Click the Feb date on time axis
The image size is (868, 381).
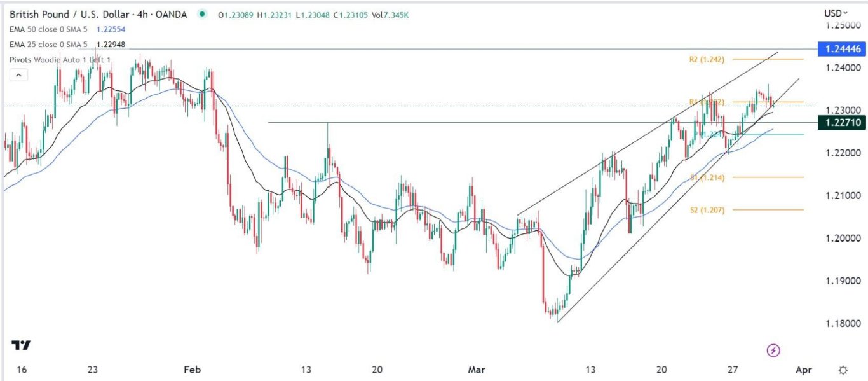[x=191, y=370]
